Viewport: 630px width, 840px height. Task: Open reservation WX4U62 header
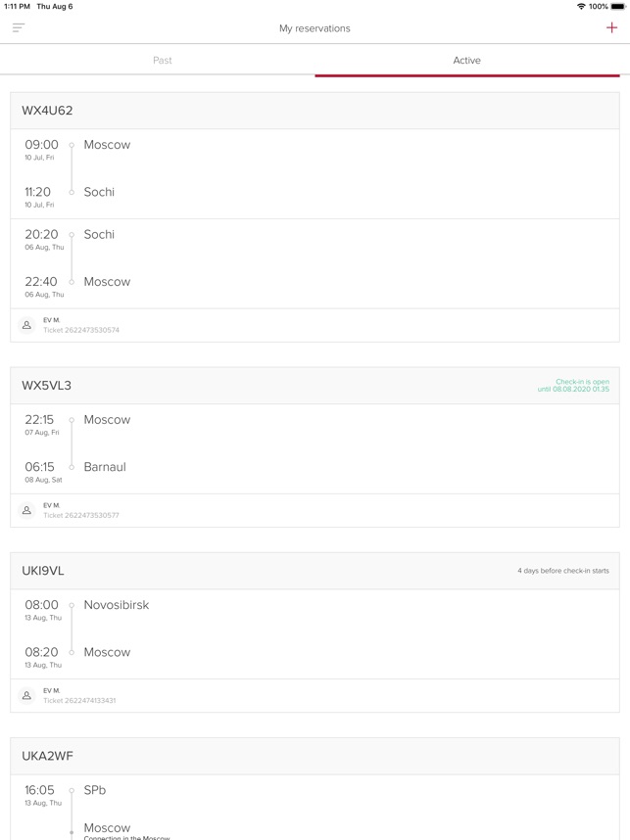click(x=315, y=111)
